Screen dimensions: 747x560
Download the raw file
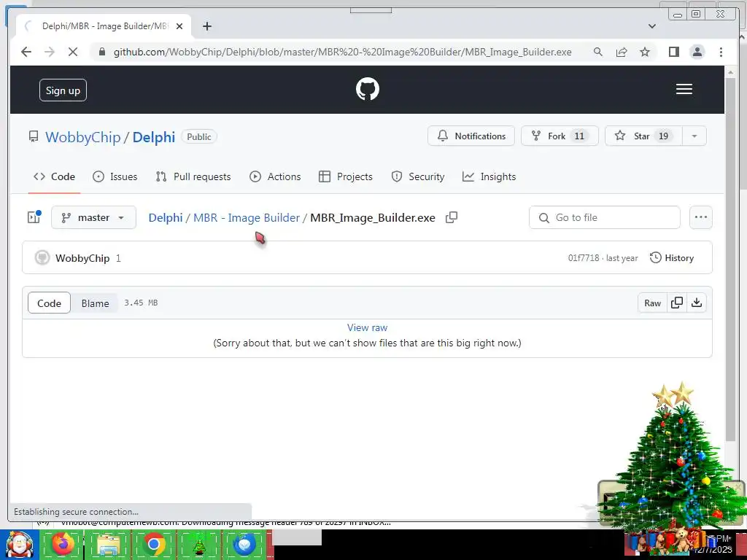(696, 303)
